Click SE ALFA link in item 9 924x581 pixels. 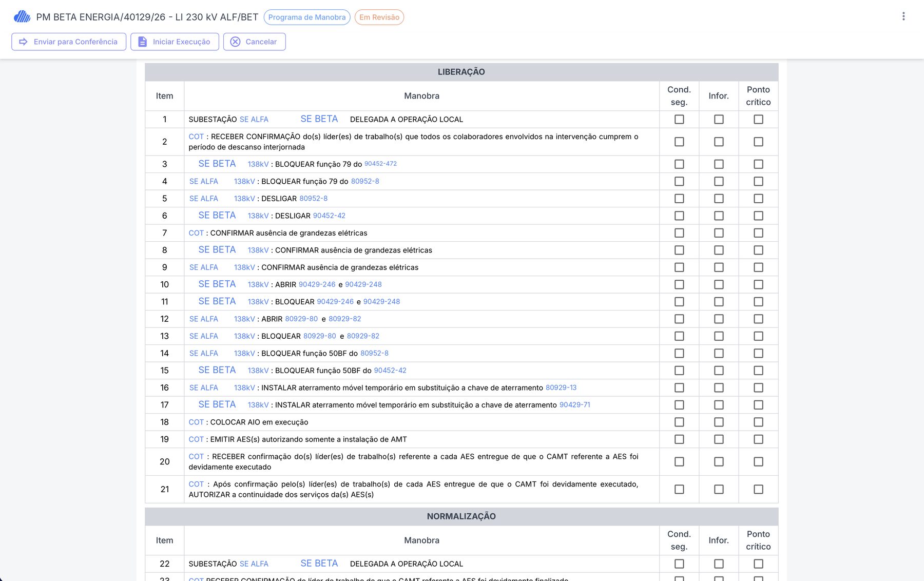pos(204,267)
